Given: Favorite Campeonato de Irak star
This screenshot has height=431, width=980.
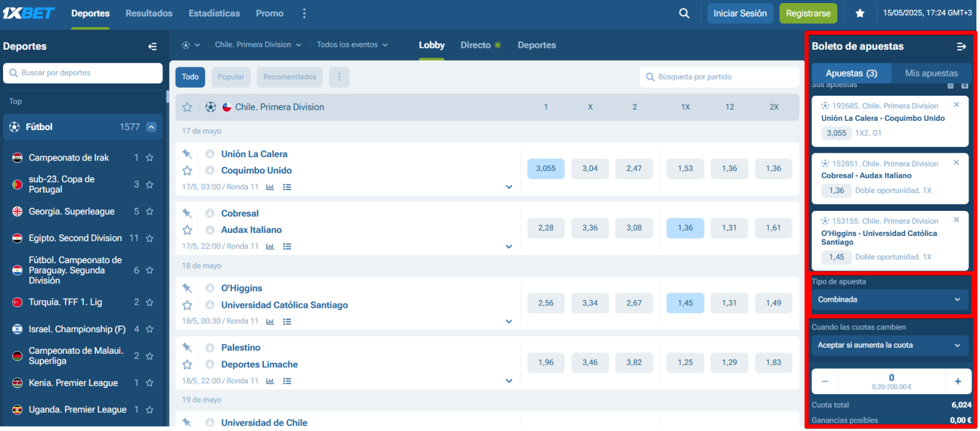Looking at the screenshot, I should (149, 158).
